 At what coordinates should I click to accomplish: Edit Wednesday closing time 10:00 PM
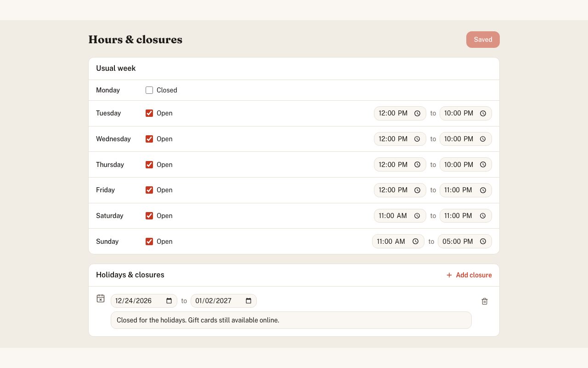(x=466, y=139)
